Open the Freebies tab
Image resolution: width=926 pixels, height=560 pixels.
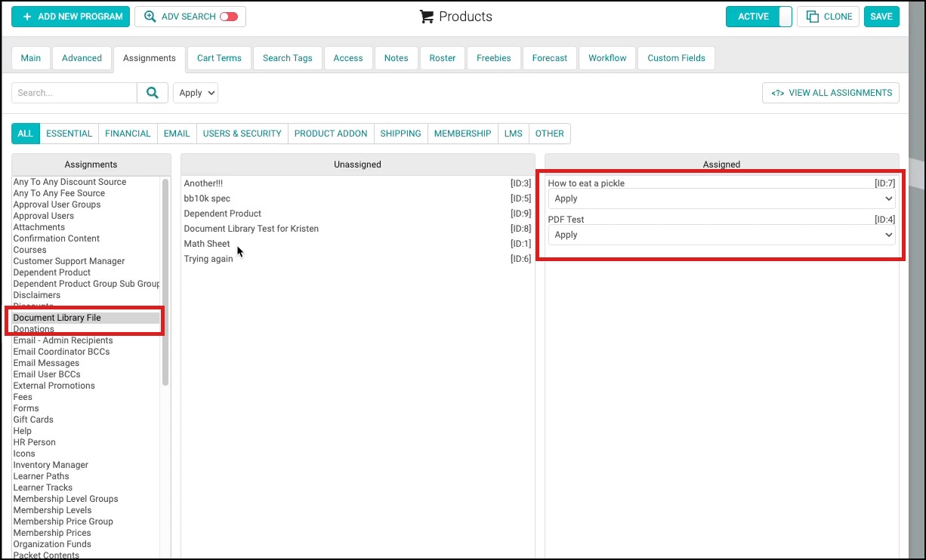pos(494,58)
